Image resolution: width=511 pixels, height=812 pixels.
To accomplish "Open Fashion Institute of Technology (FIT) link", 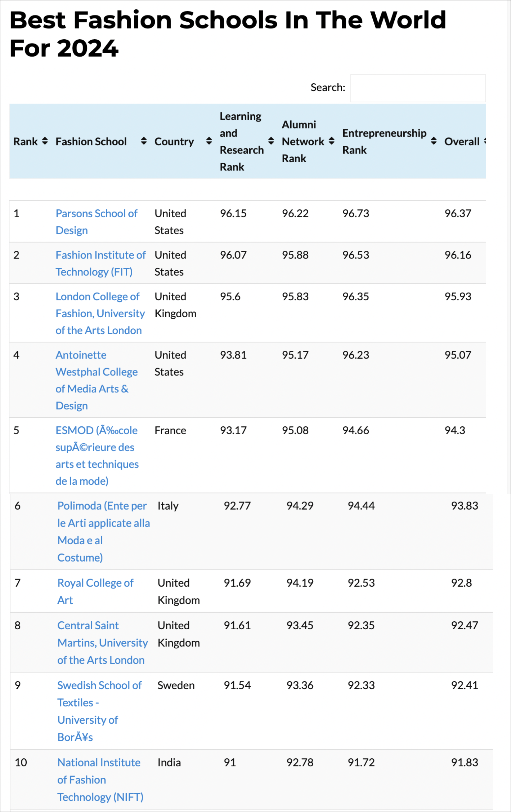I will pyautogui.click(x=100, y=263).
